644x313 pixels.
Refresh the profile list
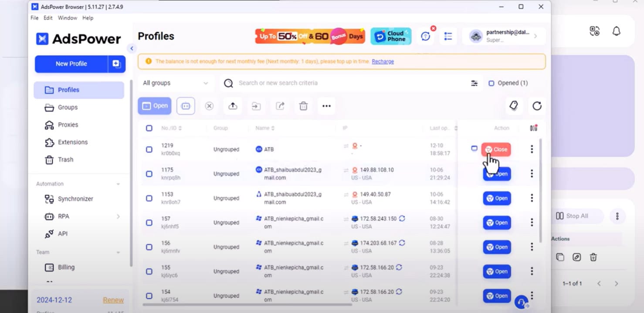coord(537,106)
